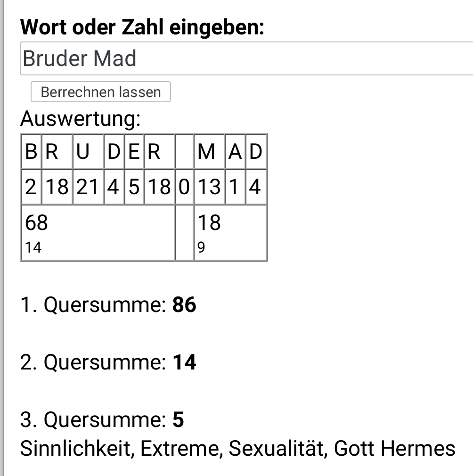Click the 1. Quersumme result 86
Screen dimensions: 473x476
click(x=184, y=304)
